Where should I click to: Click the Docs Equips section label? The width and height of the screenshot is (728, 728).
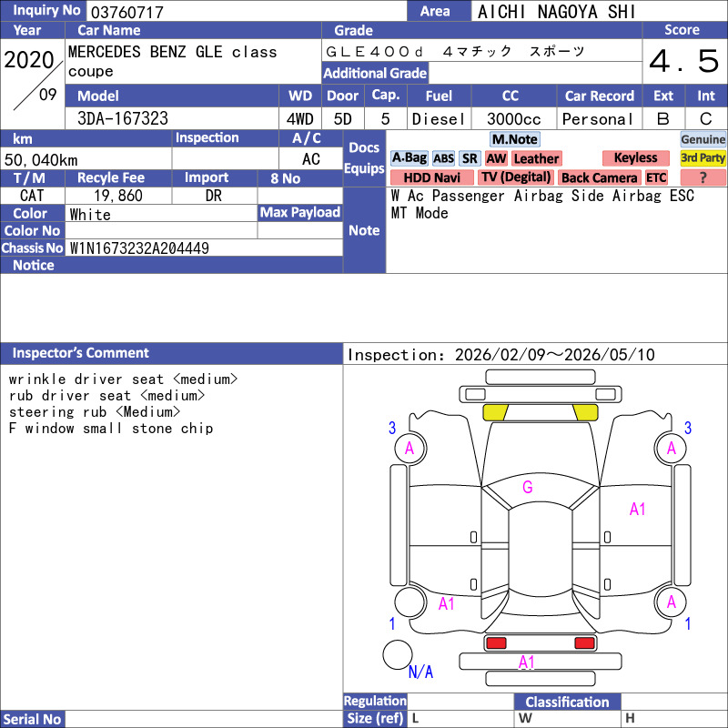364,158
